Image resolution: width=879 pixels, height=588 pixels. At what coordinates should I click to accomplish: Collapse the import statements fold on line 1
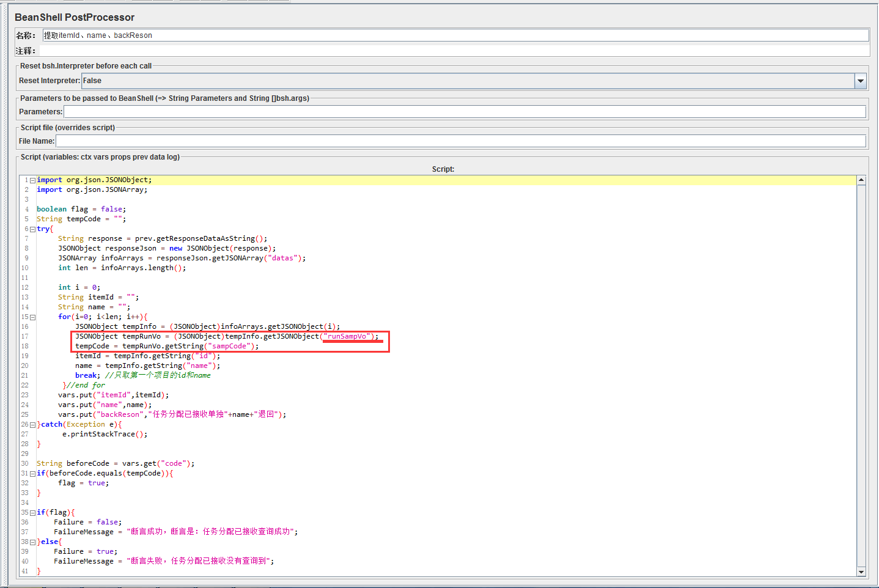32,179
